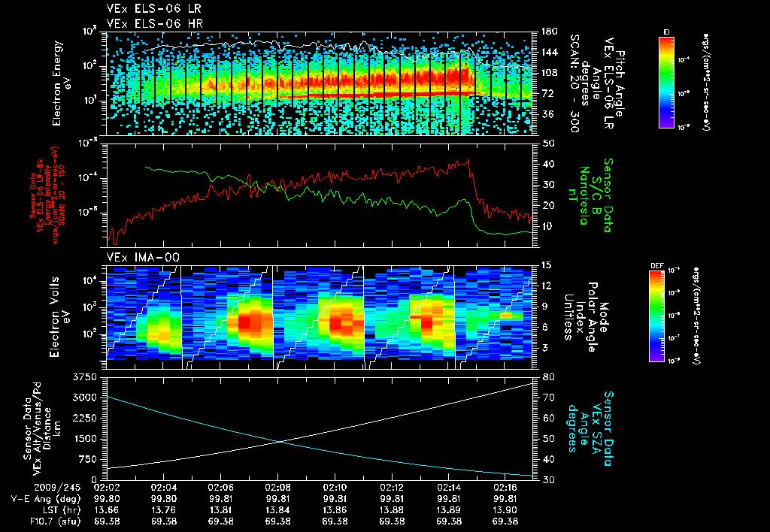The height and width of the screenshot is (532, 770).
Task: Select the 'VEx IMA-00' panel title
Action: 143,257
